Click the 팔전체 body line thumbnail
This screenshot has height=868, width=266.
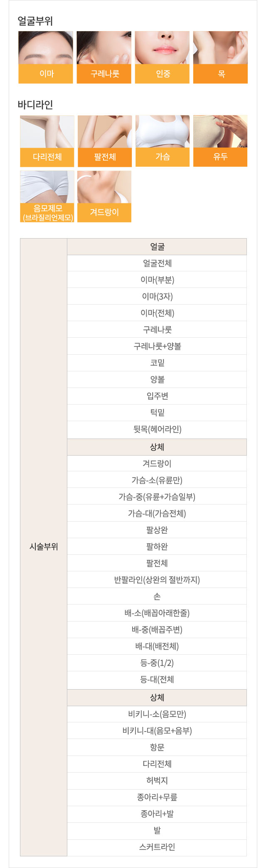[105, 141]
